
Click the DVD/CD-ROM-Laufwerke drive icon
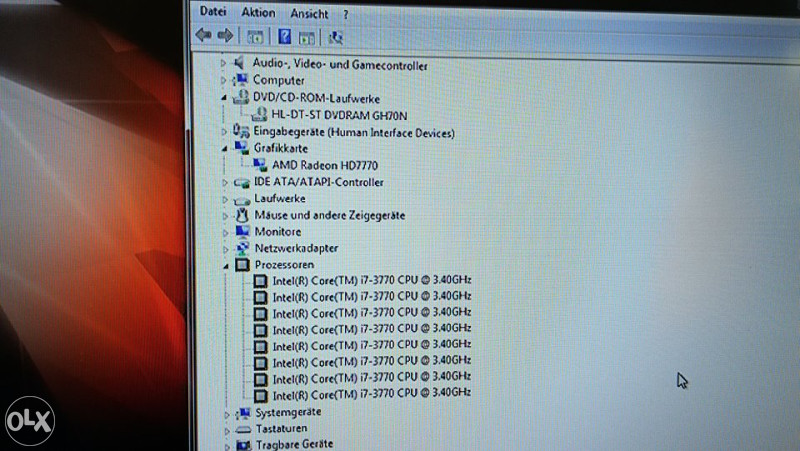pos(241,97)
